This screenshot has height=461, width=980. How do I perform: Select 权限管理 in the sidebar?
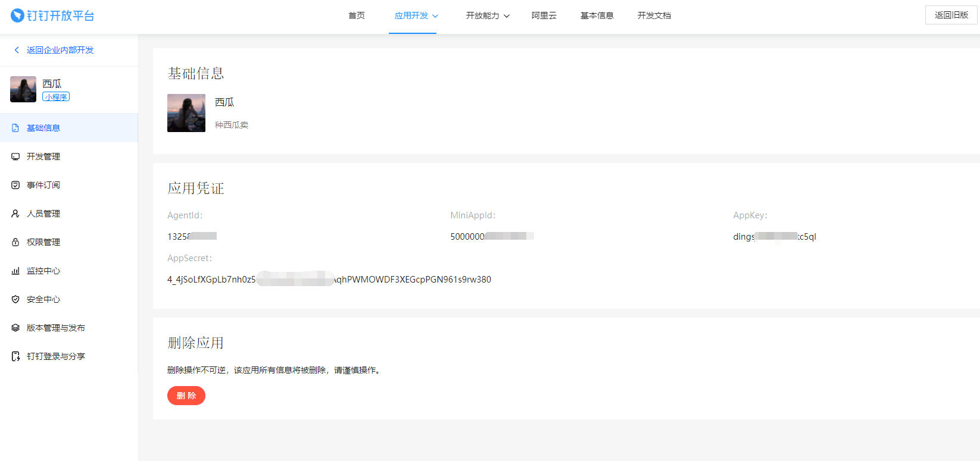[69, 242]
